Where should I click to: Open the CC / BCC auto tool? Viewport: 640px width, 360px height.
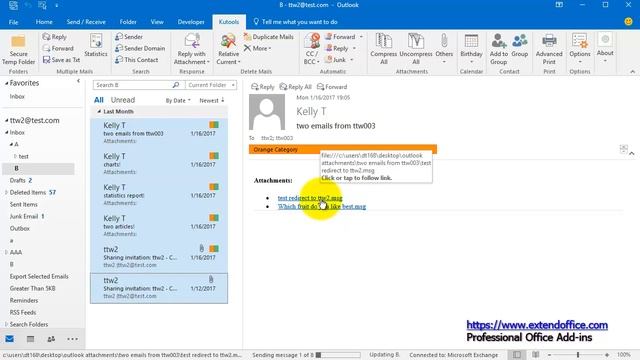tap(312, 49)
